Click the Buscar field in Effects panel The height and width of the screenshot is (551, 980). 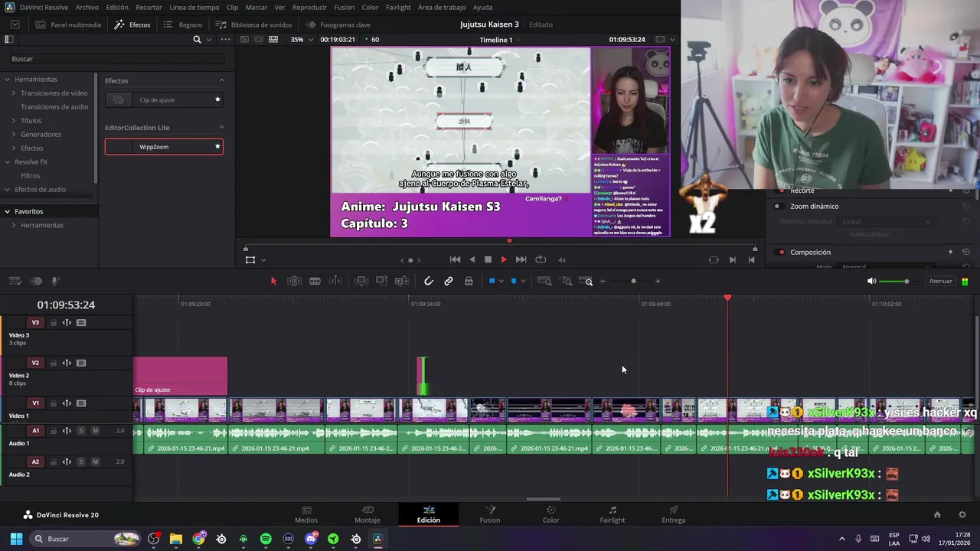pos(117,59)
